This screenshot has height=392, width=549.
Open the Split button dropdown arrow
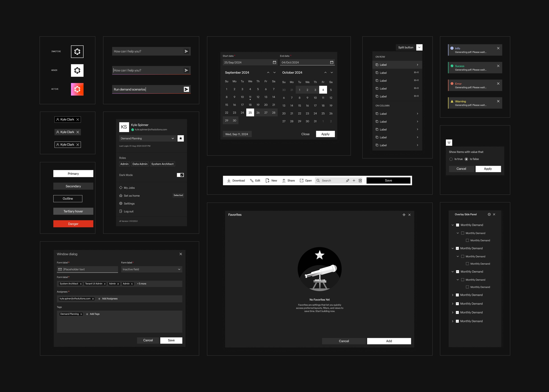tap(419, 48)
